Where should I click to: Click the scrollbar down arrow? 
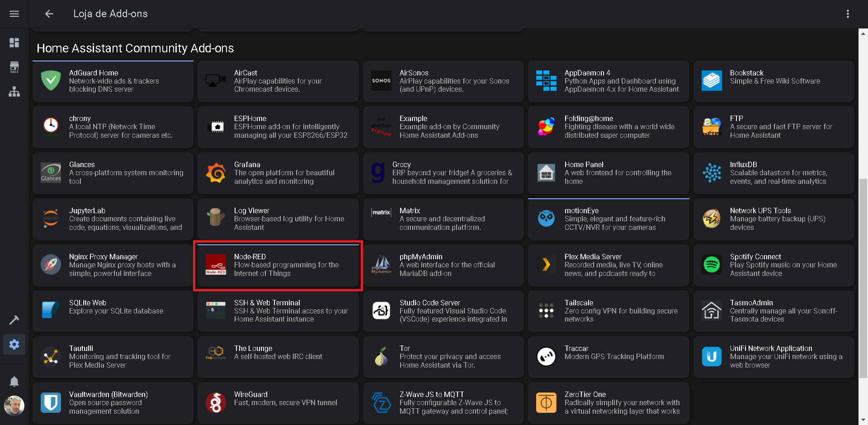(863, 420)
